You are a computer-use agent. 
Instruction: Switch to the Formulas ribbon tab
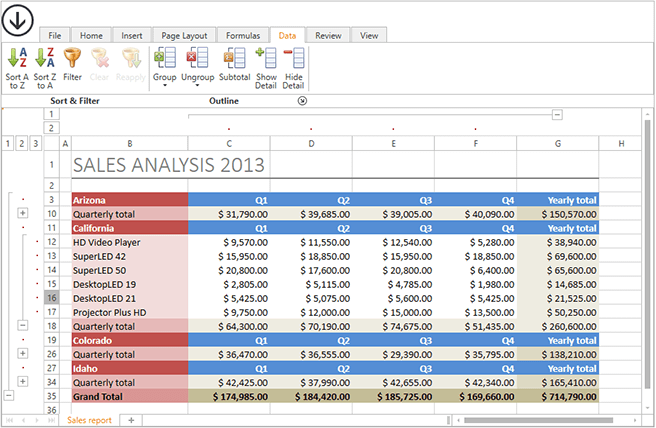click(x=241, y=35)
